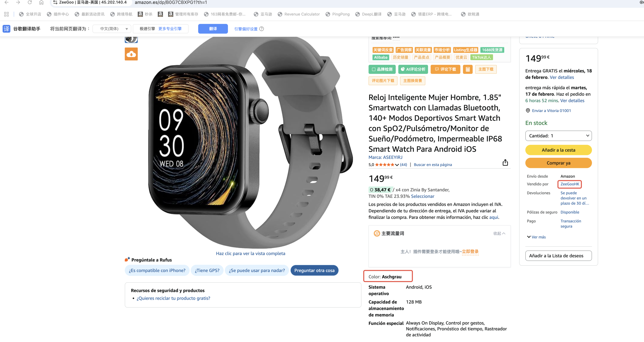This screenshot has width=644, height=342.
Task: Open the ZeeGooHK seller link
Action: pos(570,184)
